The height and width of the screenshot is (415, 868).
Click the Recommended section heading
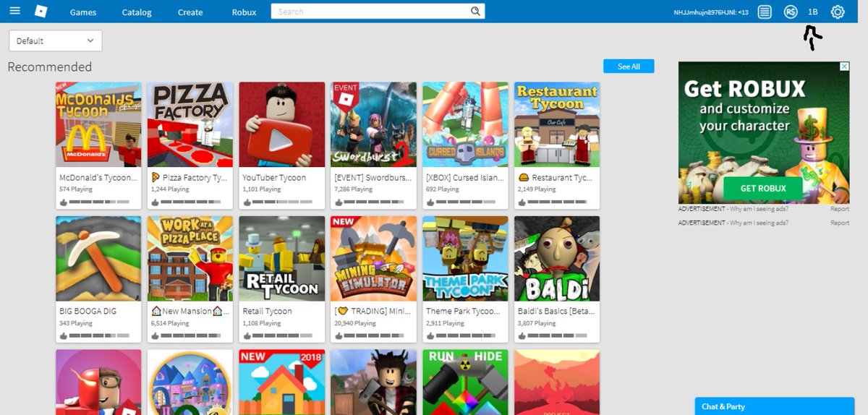50,67
